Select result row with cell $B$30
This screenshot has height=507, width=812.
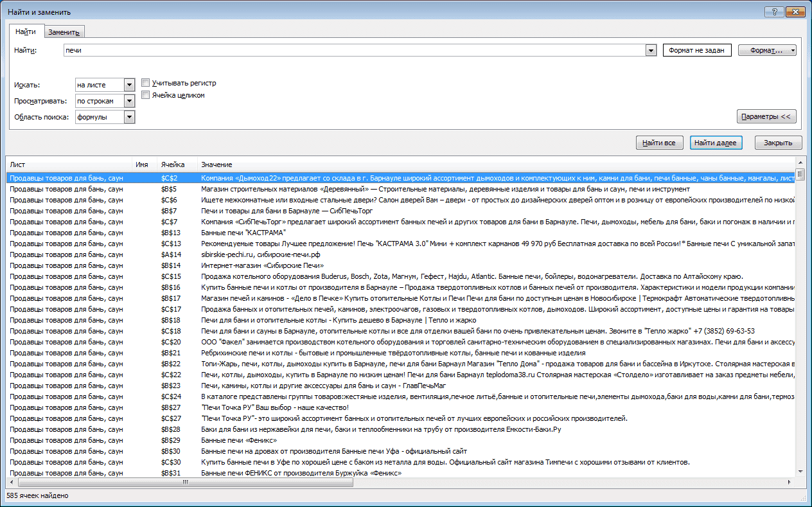click(x=401, y=451)
